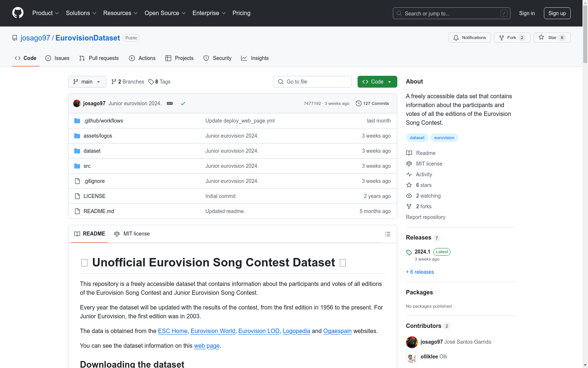Viewport: 588px width, 368px height.
Task: Open the README.md file
Action: click(x=99, y=211)
